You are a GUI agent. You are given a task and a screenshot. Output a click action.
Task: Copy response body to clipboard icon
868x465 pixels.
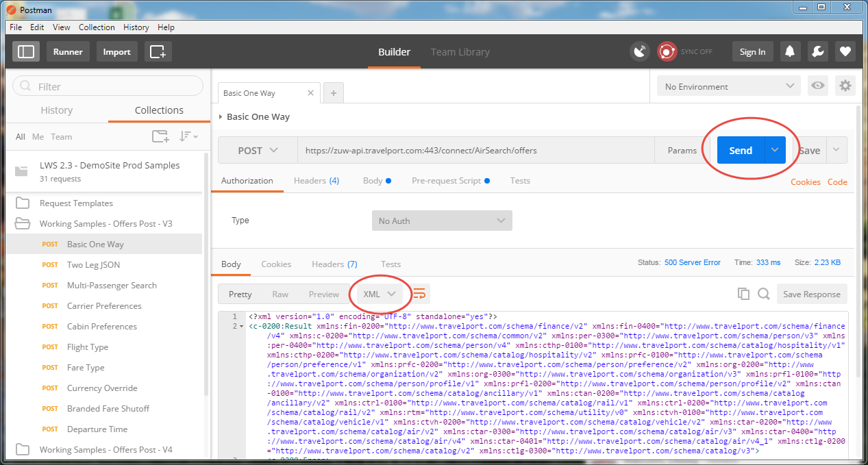point(743,294)
